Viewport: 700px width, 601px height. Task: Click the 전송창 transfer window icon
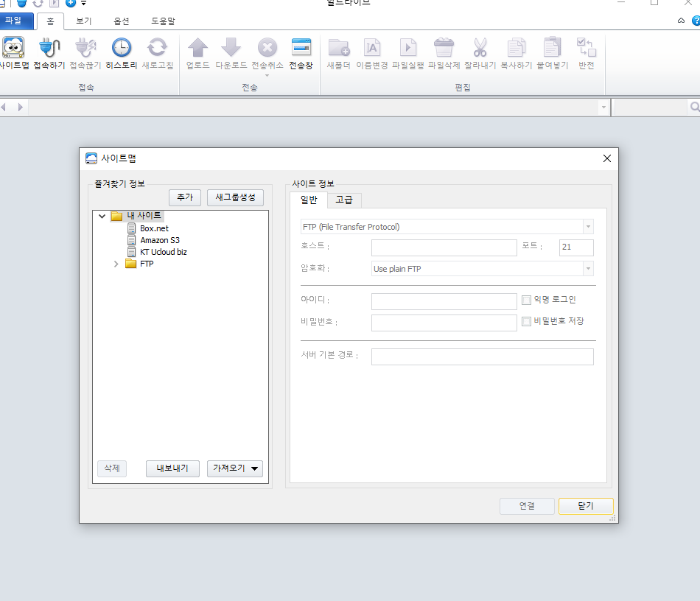pos(301,48)
